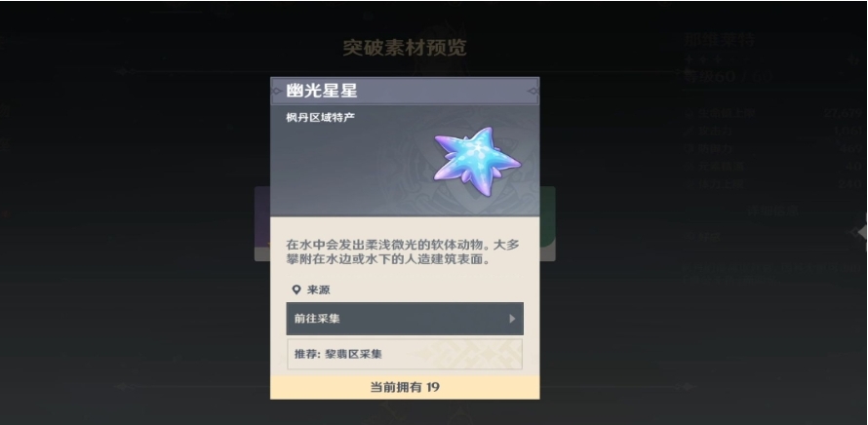The width and height of the screenshot is (868, 425).
Task: Click the arrow icon at right screen edge
Action: click(x=861, y=232)
